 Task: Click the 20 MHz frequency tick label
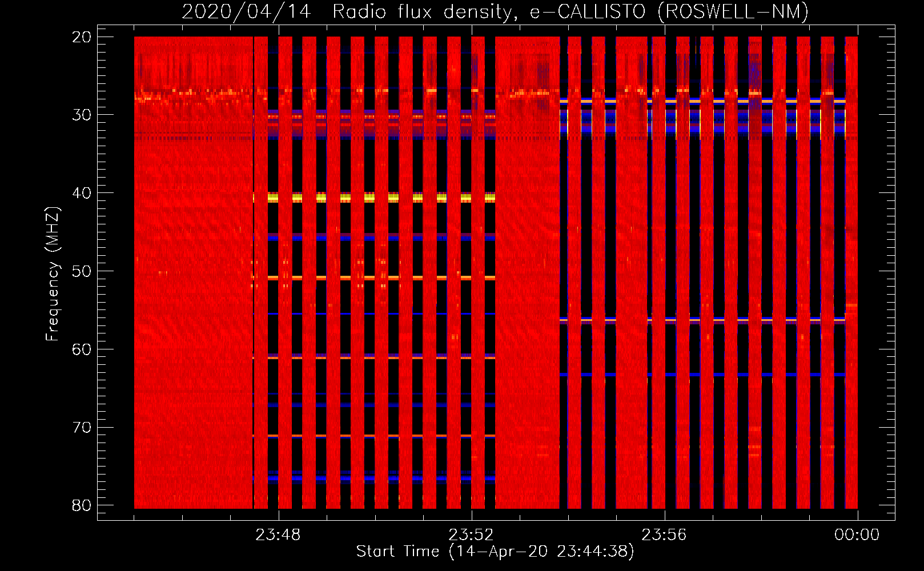pyautogui.click(x=82, y=37)
